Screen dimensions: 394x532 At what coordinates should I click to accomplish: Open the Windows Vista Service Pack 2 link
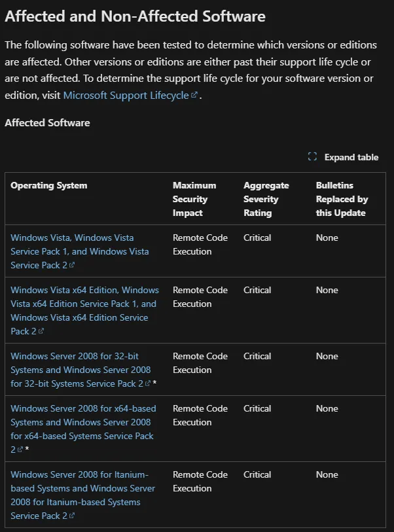79,251
